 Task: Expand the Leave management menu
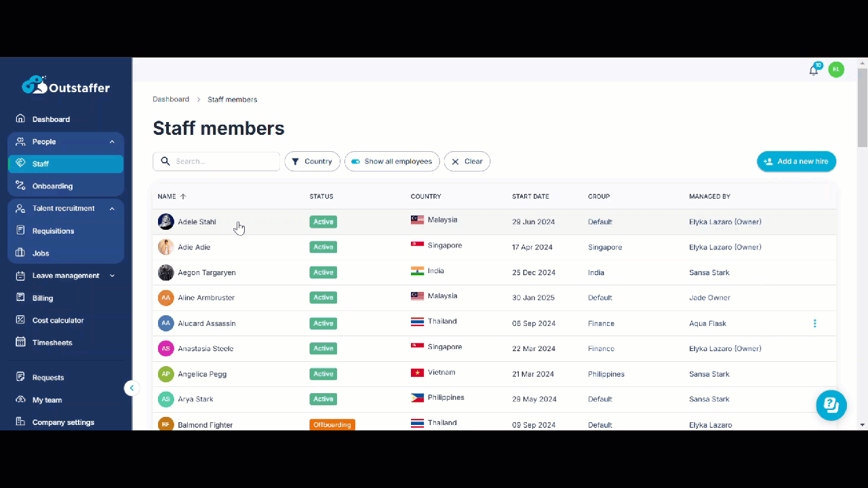(112, 276)
